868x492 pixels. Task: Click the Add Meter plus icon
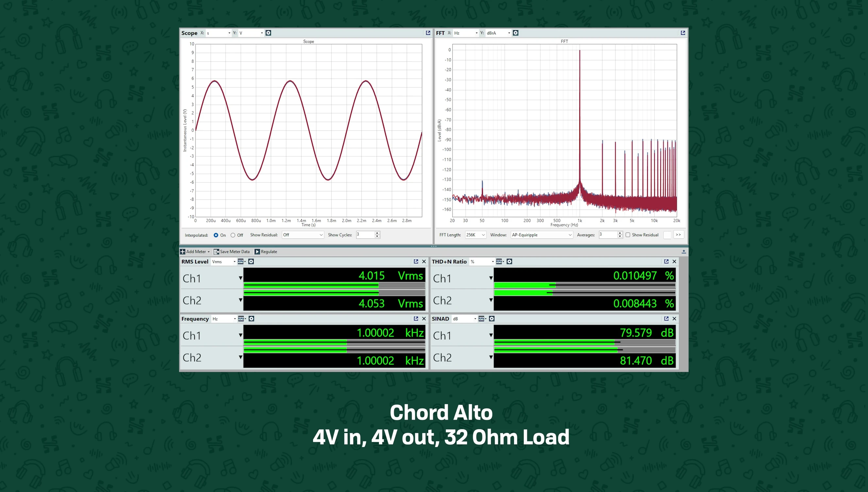182,251
